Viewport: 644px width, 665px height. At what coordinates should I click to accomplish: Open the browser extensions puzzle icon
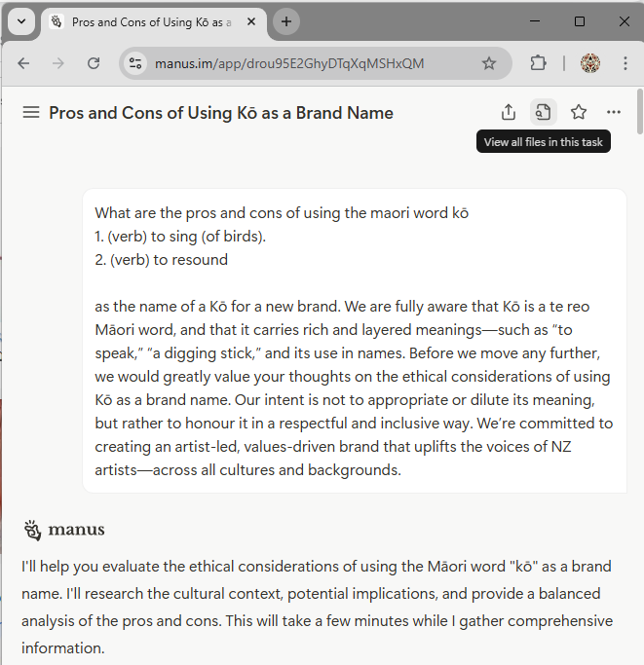(x=538, y=63)
